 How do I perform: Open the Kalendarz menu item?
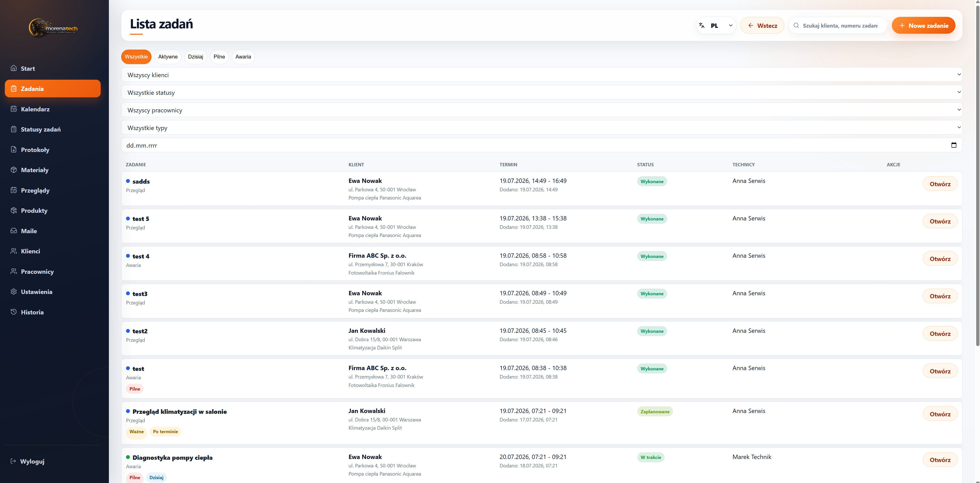tap(52, 109)
